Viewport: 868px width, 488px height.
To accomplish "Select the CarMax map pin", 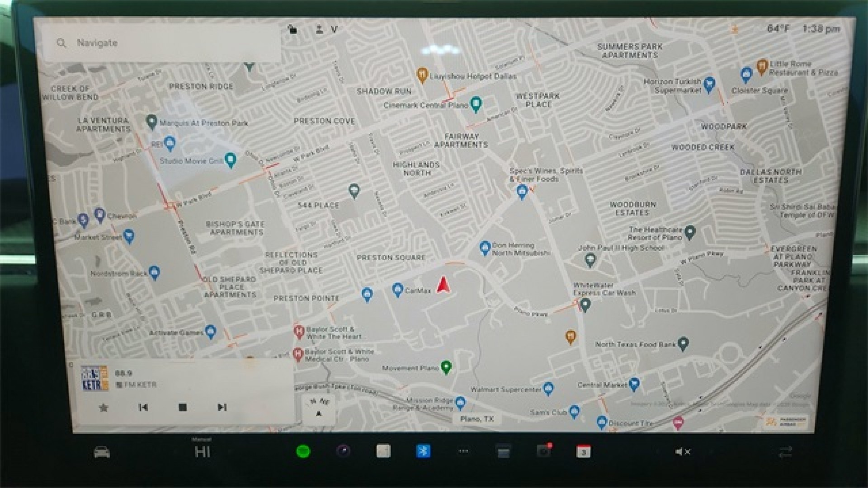I will pyautogui.click(x=397, y=290).
